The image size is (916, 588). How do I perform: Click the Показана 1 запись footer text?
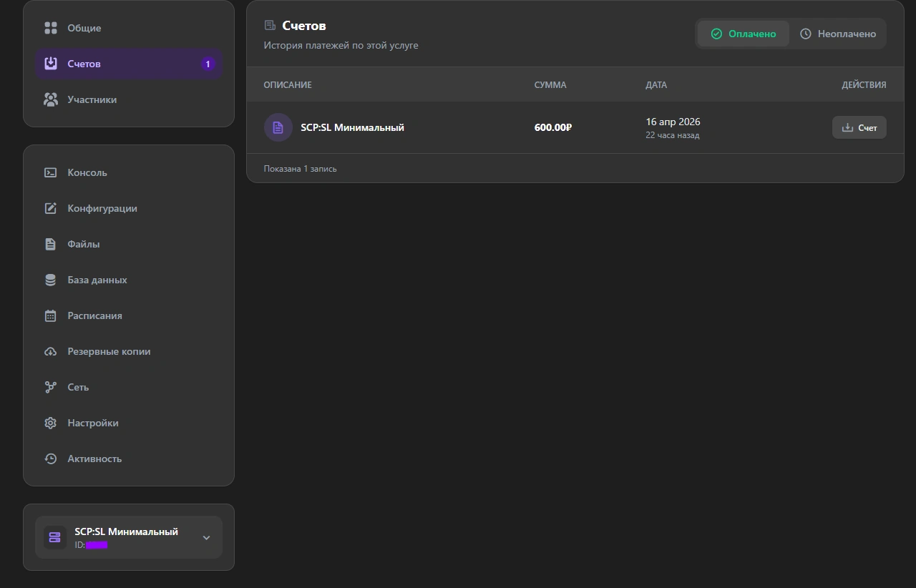click(x=300, y=169)
